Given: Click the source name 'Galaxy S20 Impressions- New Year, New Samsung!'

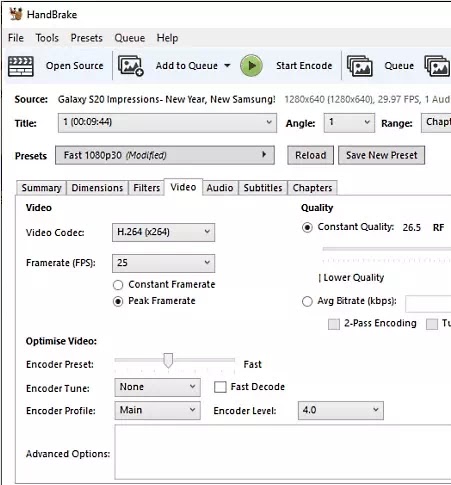Looking at the screenshot, I should [167, 99].
